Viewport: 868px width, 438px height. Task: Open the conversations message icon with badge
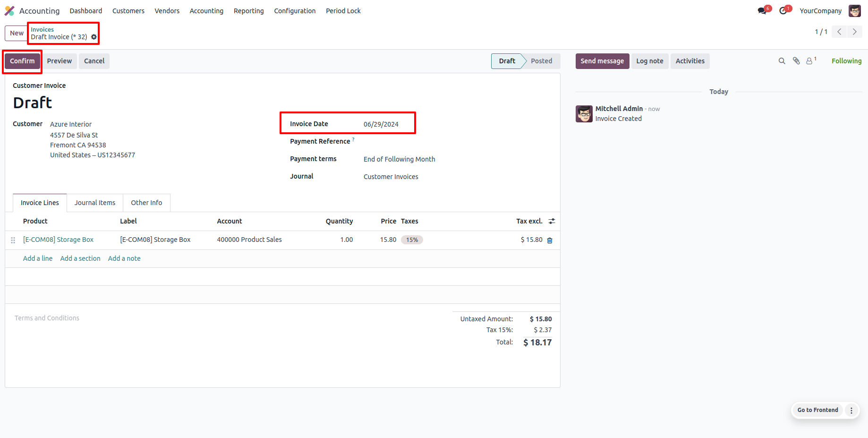[763, 10]
